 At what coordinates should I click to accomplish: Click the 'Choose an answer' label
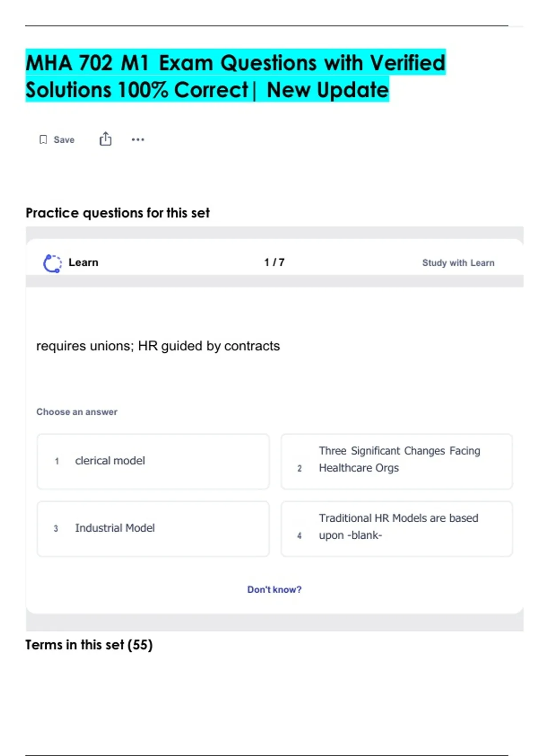[77, 412]
